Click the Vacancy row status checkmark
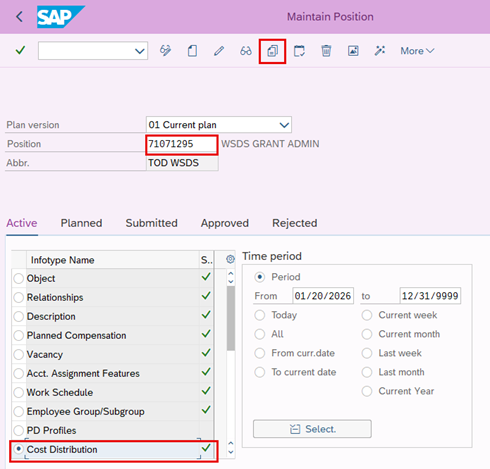Image resolution: width=490 pixels, height=469 pixels. [x=206, y=353]
